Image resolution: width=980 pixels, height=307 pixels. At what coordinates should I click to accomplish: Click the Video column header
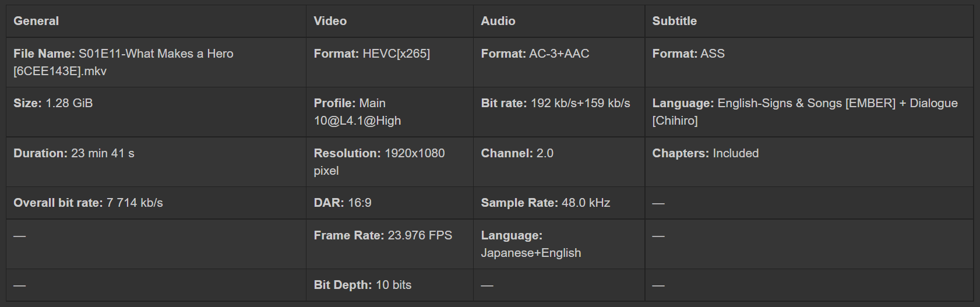(x=330, y=21)
